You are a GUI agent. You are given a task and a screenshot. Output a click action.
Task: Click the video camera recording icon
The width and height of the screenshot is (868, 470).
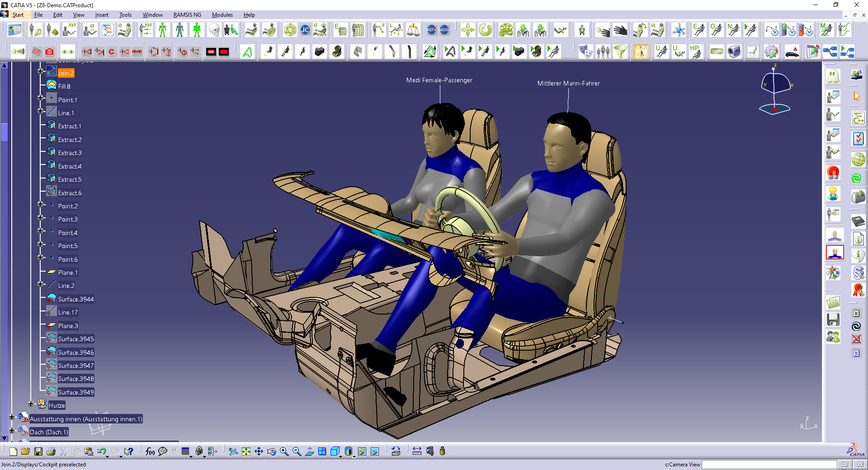click(x=734, y=52)
